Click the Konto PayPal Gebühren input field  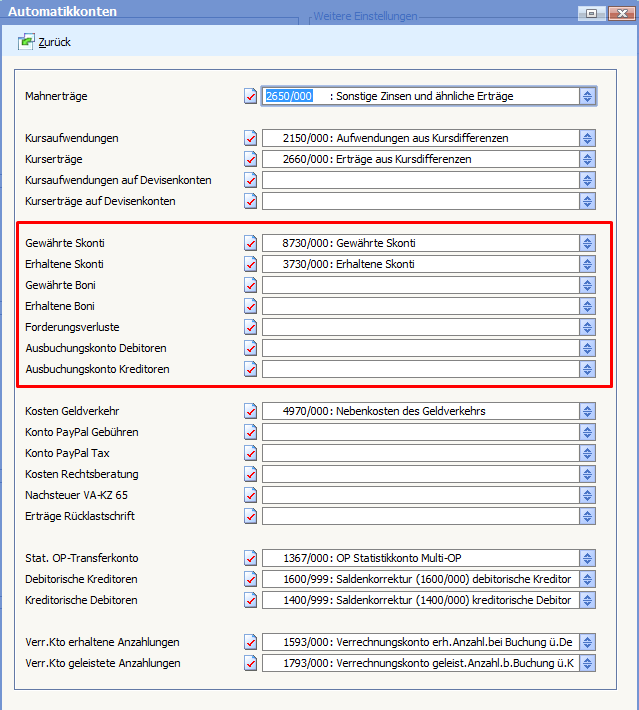[420, 433]
